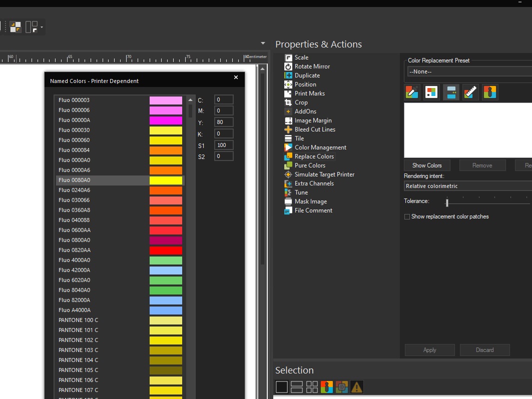Open the Color Management action

point(320,147)
